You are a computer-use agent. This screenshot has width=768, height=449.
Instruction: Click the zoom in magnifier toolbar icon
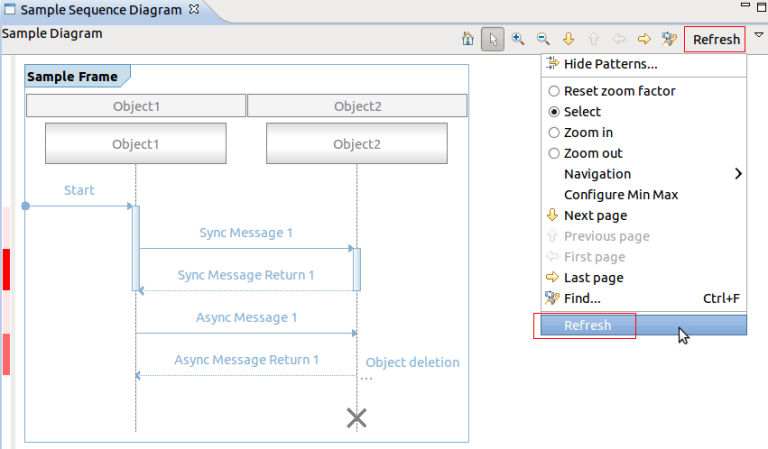(518, 39)
